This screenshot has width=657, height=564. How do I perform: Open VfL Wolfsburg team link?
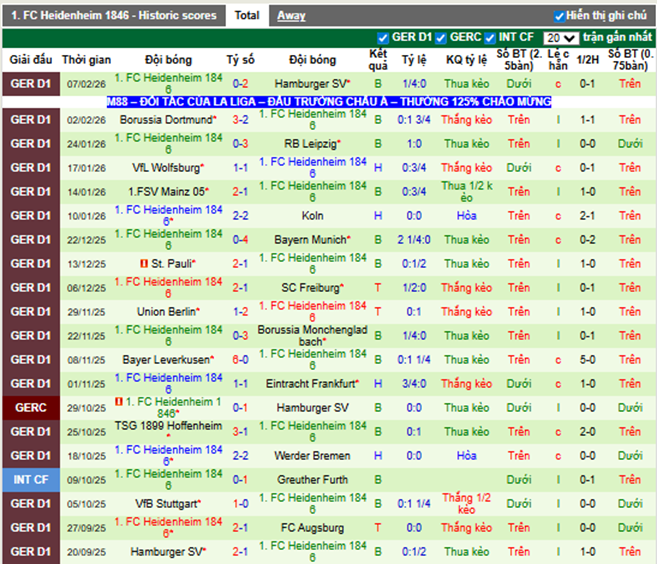coord(166,168)
